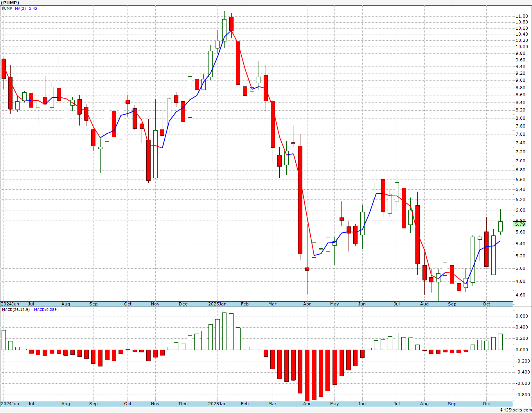Click the 0.600 MACD axis label

coord(521,316)
